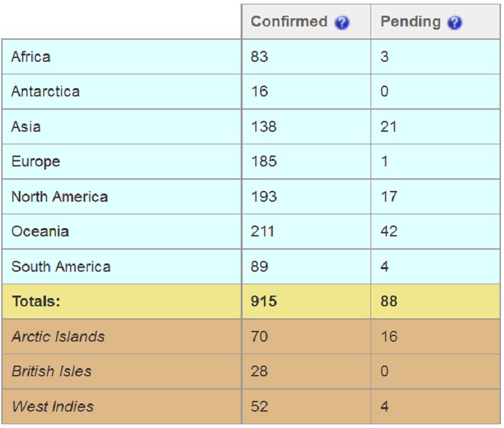The width and height of the screenshot is (504, 428).
Task: Click the Asia continent name
Action: coord(26,126)
